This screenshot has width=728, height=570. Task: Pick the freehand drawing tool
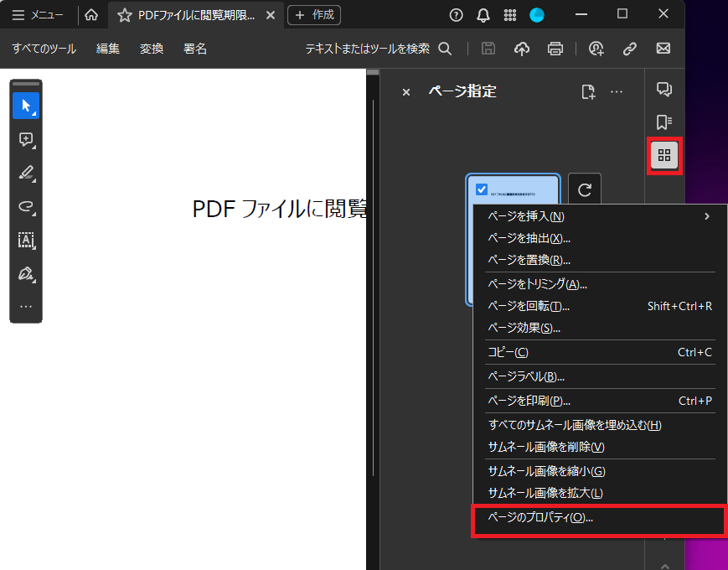point(26,207)
